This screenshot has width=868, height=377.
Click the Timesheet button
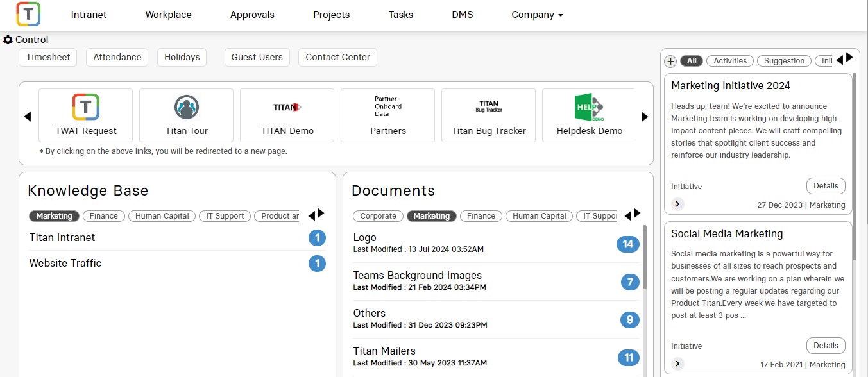(48, 57)
